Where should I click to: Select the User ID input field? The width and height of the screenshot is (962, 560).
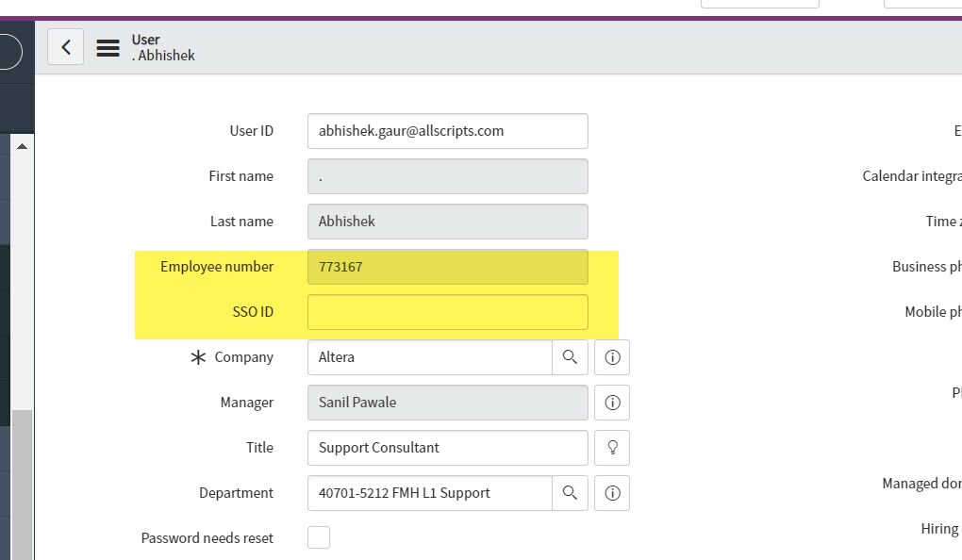point(447,131)
